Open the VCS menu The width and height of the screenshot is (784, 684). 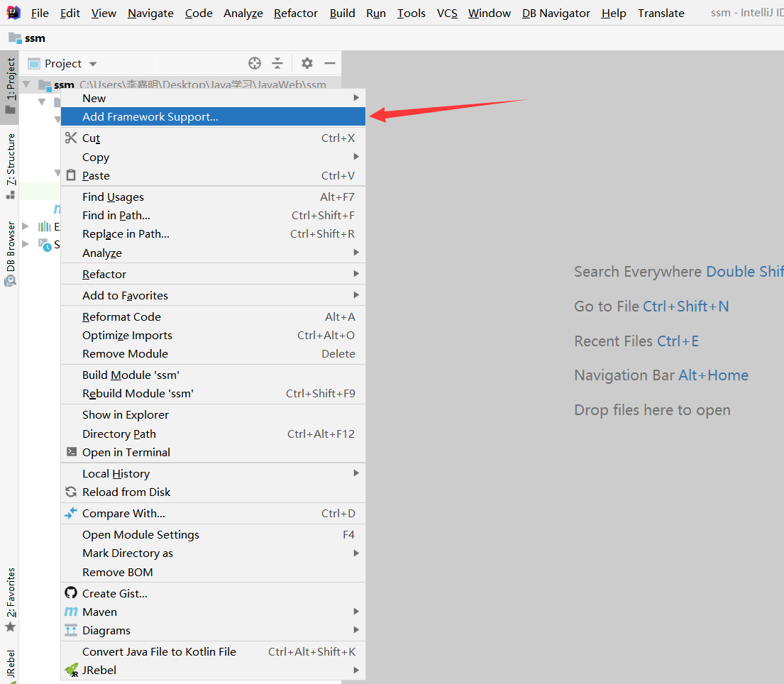coord(447,13)
